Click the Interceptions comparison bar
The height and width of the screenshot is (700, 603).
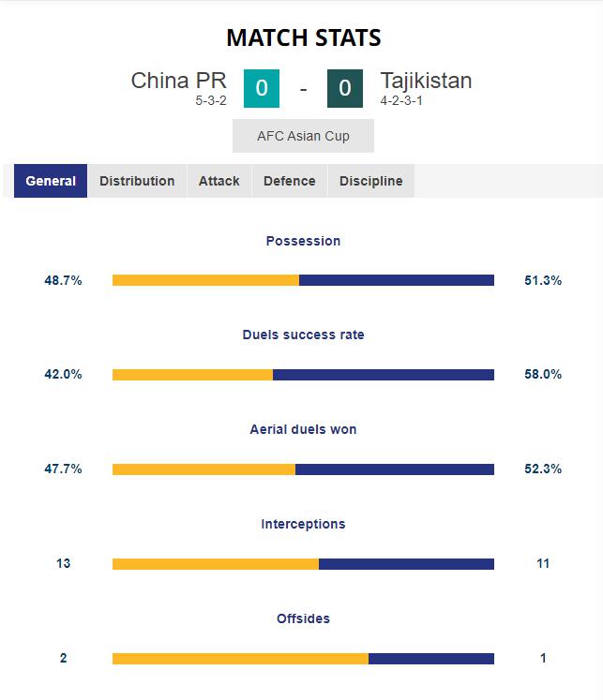303,564
